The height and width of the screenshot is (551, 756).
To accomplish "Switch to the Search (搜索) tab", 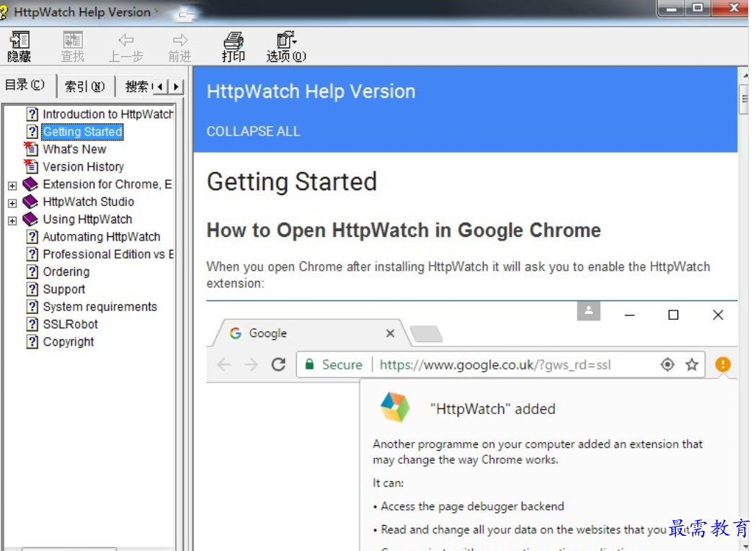I will 136,86.
